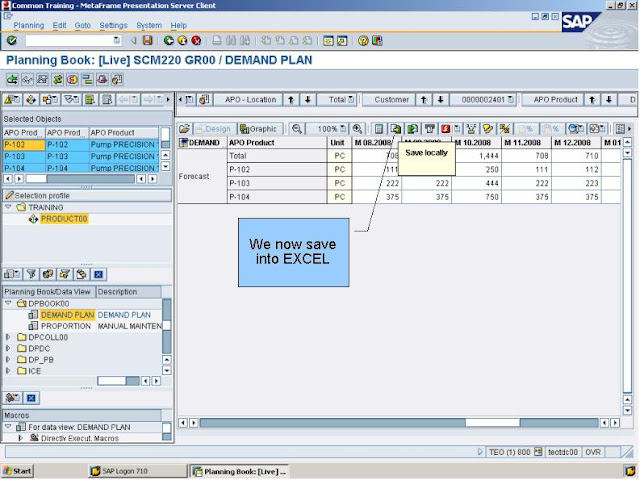The width and height of the screenshot is (640, 480).
Task: Click the colorful selection profile icon
Action: [31, 100]
